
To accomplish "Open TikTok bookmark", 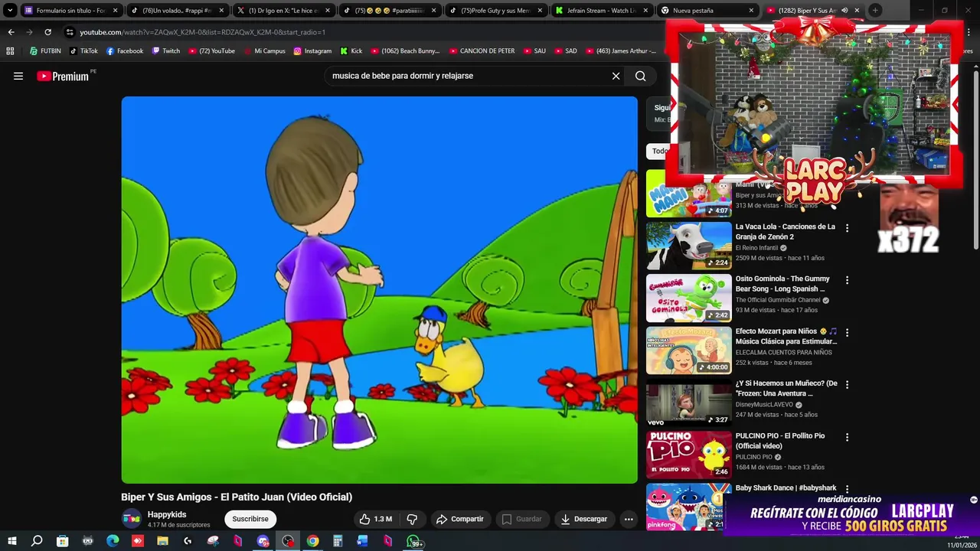I will (x=83, y=51).
